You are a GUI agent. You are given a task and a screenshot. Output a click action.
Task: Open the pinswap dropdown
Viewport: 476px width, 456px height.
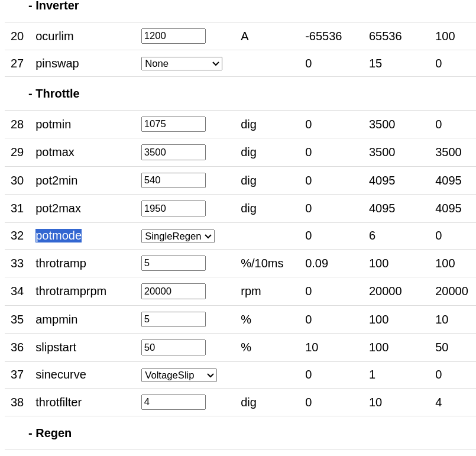point(182,63)
